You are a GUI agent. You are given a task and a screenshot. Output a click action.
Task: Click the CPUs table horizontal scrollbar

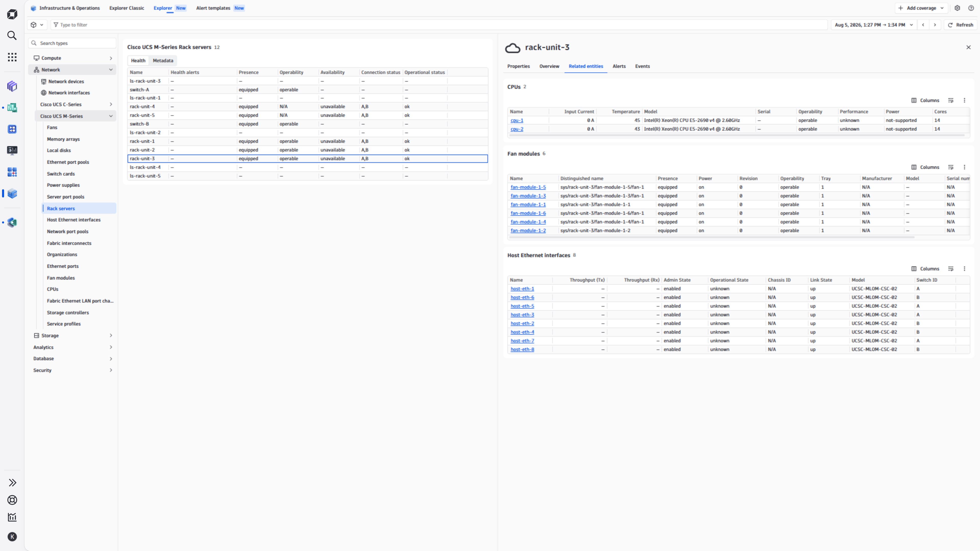point(737,135)
